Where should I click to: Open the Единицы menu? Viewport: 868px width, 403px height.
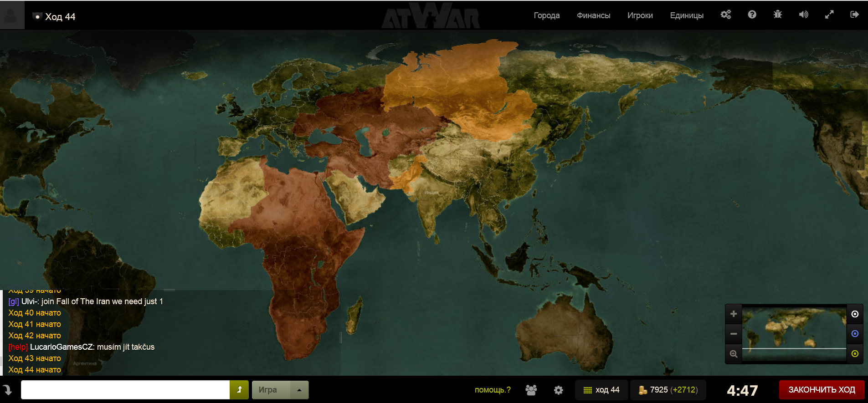(x=687, y=15)
